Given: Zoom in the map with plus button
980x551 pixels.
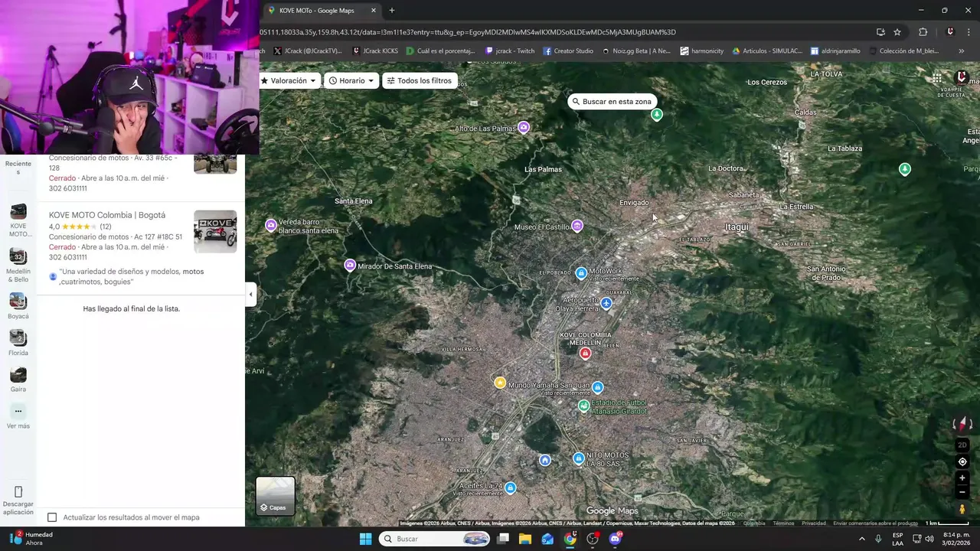Looking at the screenshot, I should pyautogui.click(x=962, y=478).
